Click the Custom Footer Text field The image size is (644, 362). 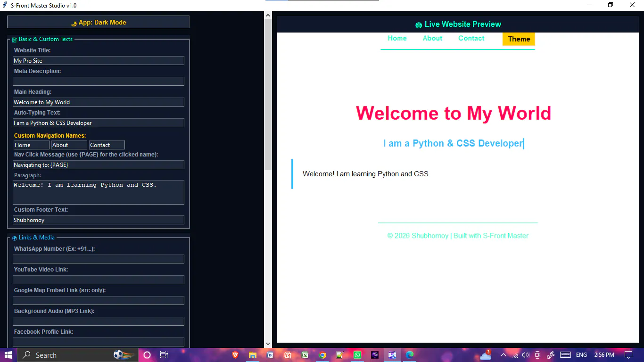click(x=98, y=220)
